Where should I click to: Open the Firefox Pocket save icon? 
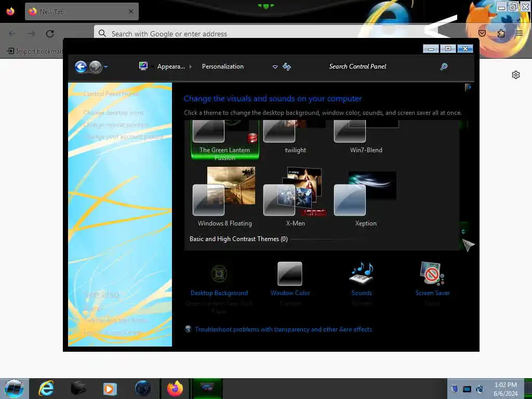[x=482, y=33]
